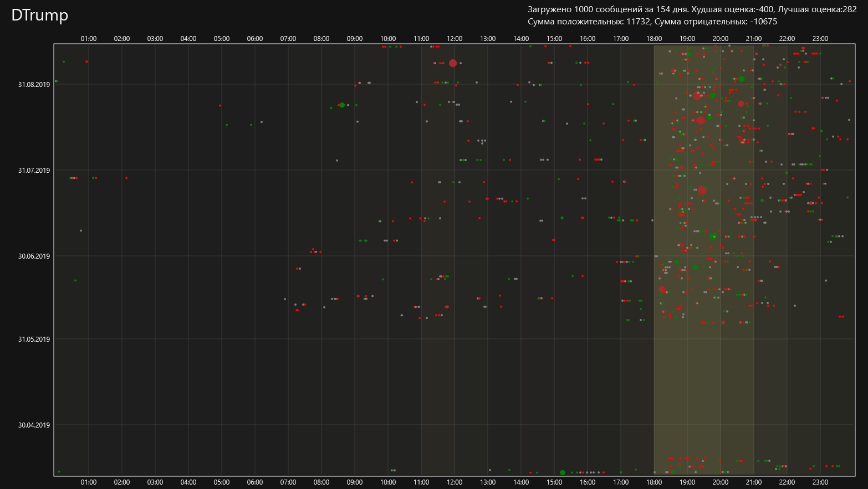Click the large green dot between 08:00 and 09:00
This screenshot has height=489, width=868.
pos(342,105)
